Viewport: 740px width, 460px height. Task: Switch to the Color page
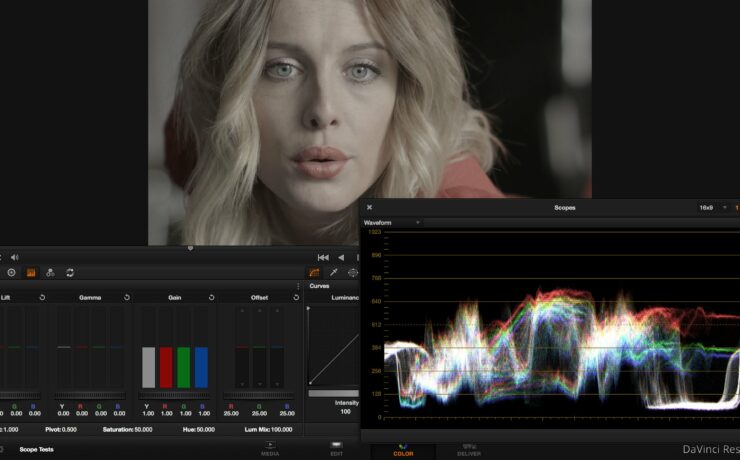403,449
